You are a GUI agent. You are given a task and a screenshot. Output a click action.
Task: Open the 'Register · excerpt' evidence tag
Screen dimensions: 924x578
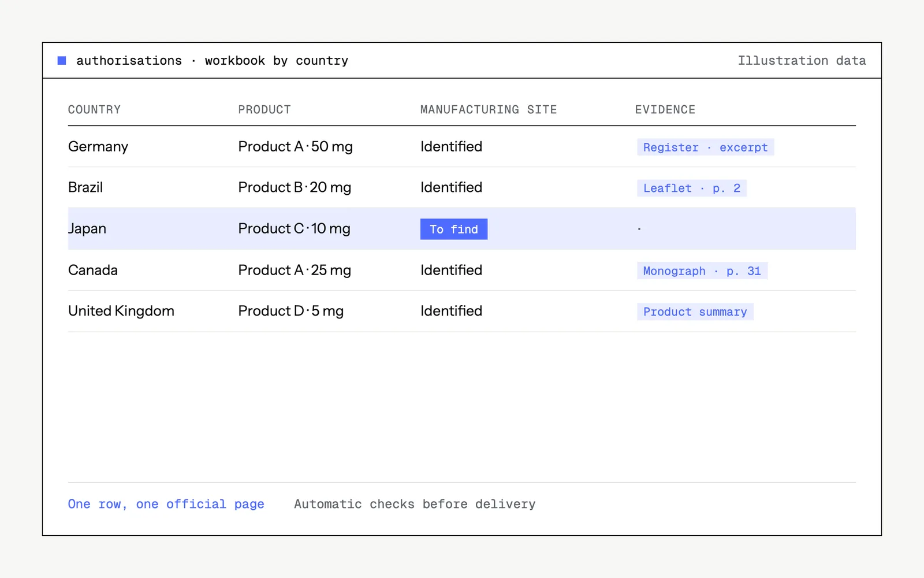706,147
